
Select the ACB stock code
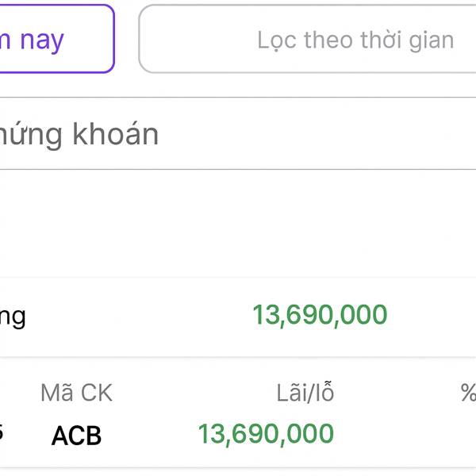pyautogui.click(x=76, y=436)
